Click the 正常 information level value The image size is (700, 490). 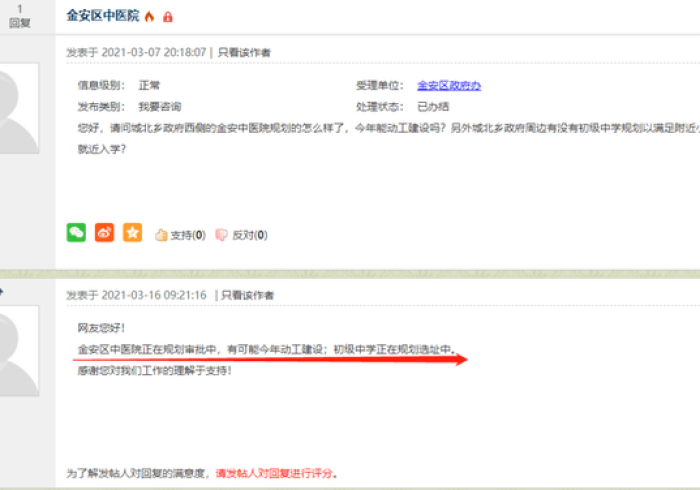pos(149,85)
